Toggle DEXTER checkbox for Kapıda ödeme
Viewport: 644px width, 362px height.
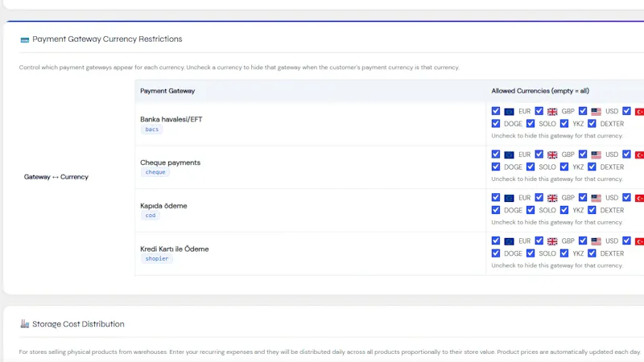[592, 210]
